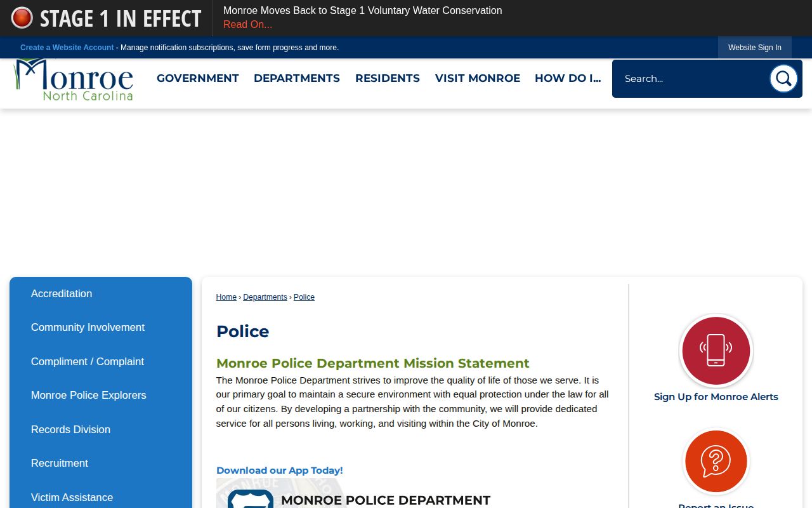The width and height of the screenshot is (812, 508).
Task: Click the Stage 1 In Effect banner heading
Action: coord(121,18)
